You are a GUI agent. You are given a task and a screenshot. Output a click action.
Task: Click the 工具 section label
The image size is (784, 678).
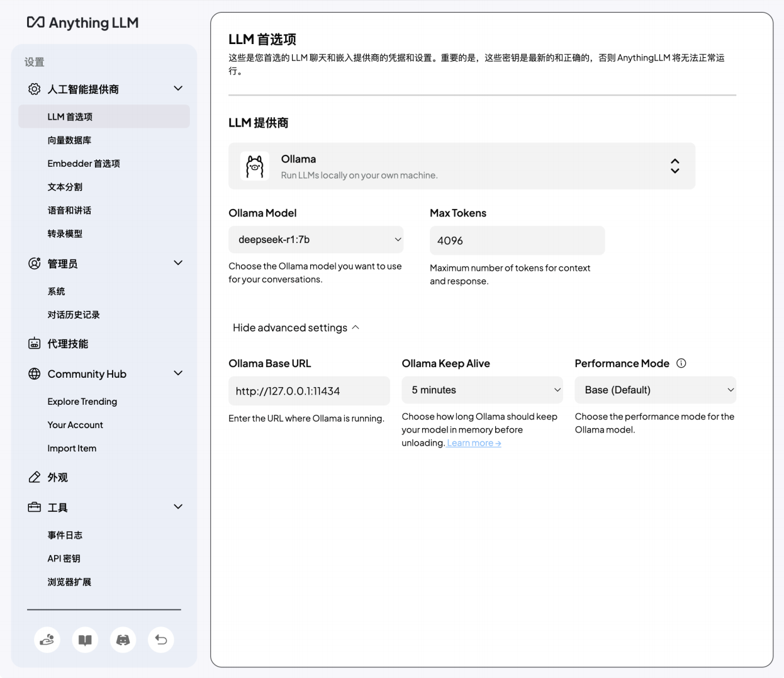point(57,507)
